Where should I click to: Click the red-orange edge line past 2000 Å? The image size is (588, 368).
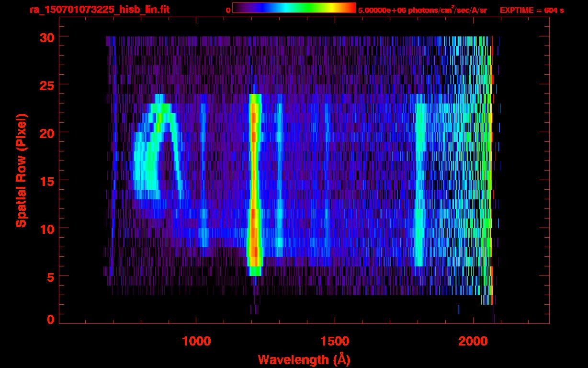click(491, 168)
